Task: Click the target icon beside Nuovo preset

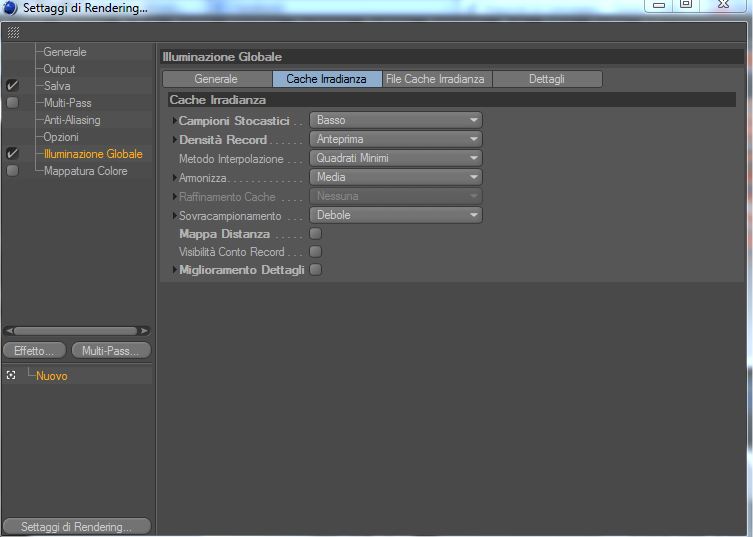Action: point(12,375)
